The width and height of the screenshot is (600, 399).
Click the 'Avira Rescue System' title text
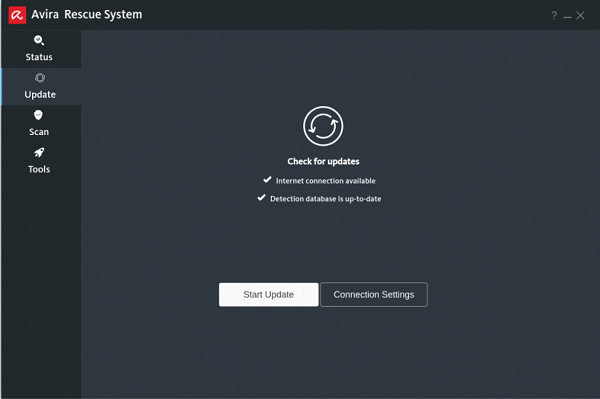click(x=87, y=15)
